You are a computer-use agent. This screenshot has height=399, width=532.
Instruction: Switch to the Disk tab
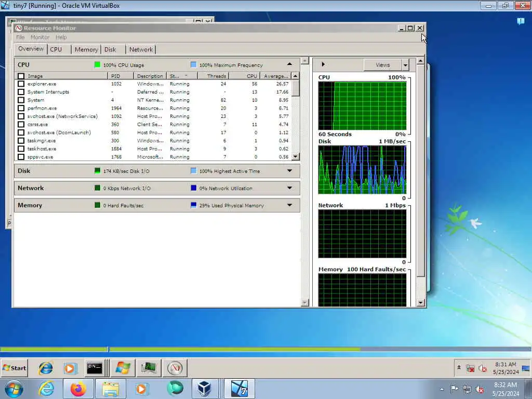[x=113, y=49]
